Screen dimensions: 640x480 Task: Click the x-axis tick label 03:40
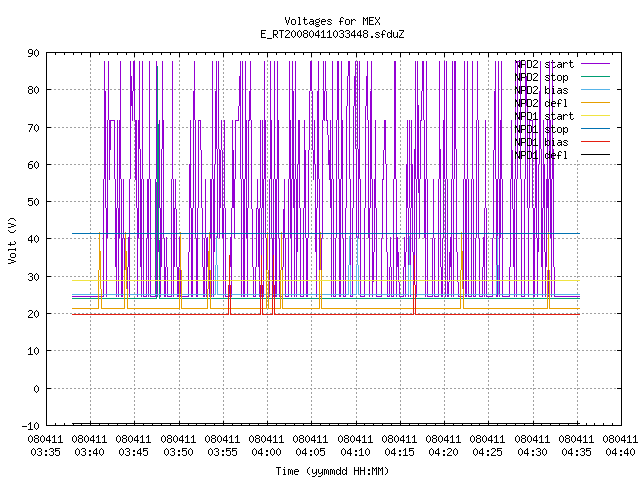coord(89,452)
